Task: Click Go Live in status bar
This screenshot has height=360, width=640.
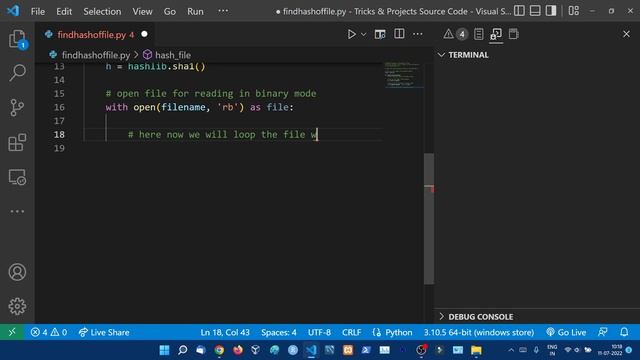Action: click(x=566, y=332)
